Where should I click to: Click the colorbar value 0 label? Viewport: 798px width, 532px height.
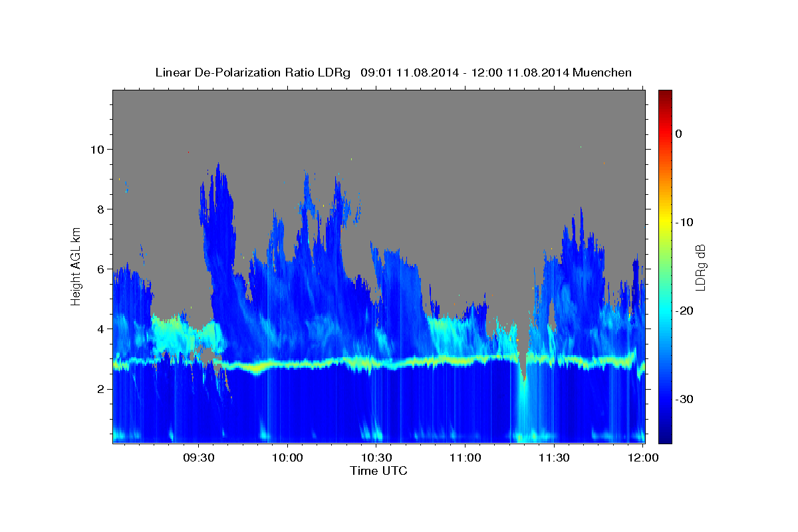coord(678,134)
